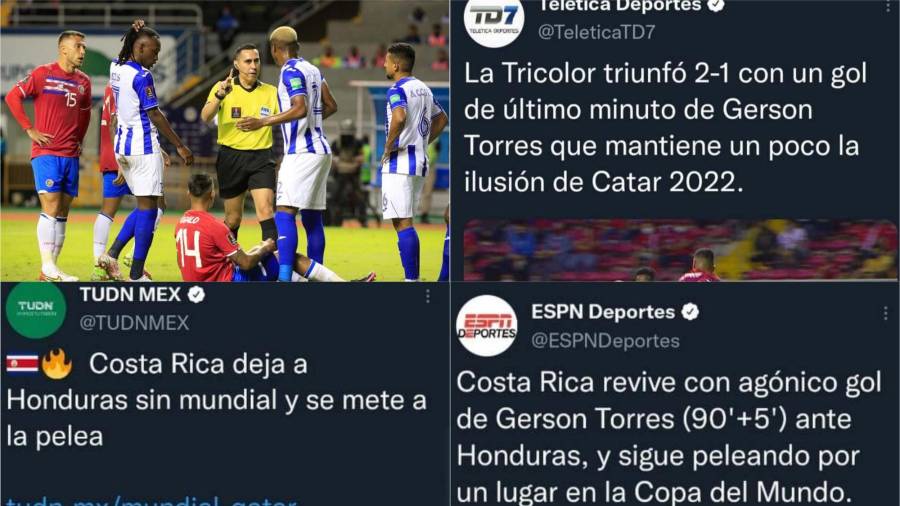Click the TUDN MEX account name

tap(130, 295)
